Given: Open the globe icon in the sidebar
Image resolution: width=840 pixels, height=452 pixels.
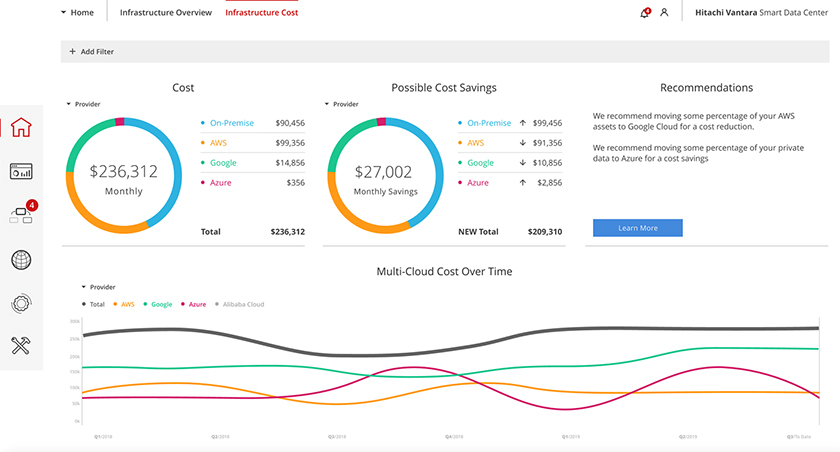Looking at the screenshot, I should [x=21, y=260].
